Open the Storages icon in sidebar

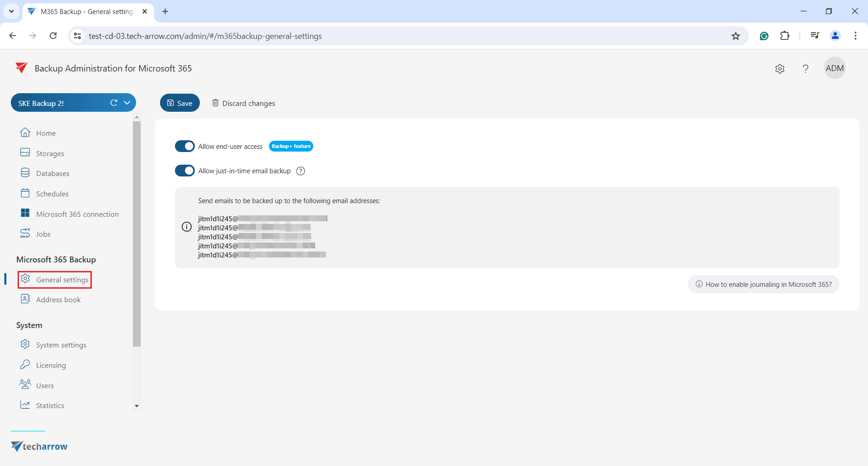25,152
